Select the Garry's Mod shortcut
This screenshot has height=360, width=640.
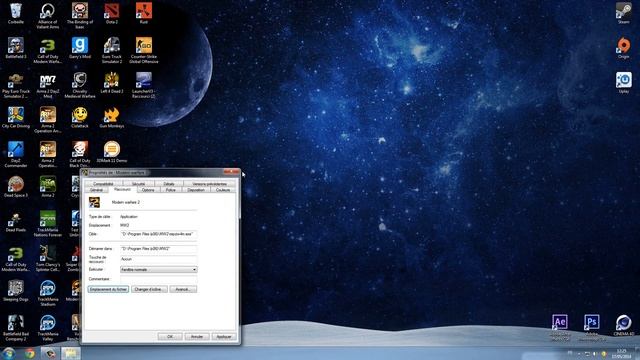[80, 48]
